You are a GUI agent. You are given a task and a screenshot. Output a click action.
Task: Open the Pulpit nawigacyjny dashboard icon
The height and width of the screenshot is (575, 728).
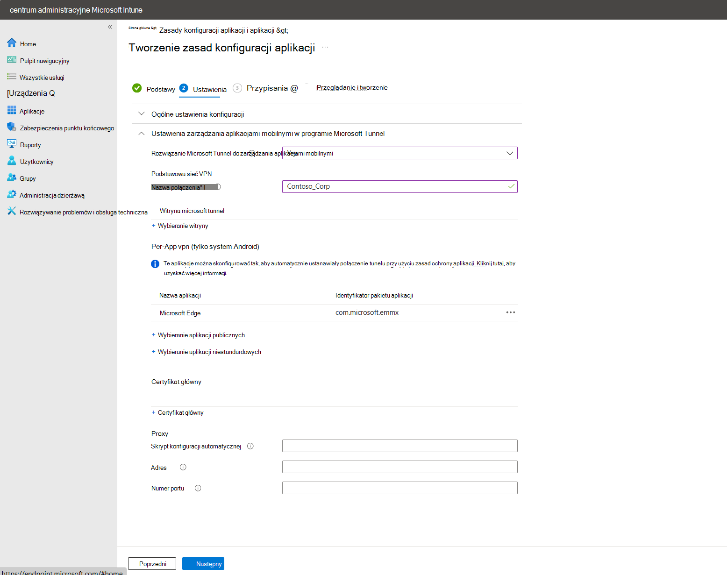click(12, 60)
